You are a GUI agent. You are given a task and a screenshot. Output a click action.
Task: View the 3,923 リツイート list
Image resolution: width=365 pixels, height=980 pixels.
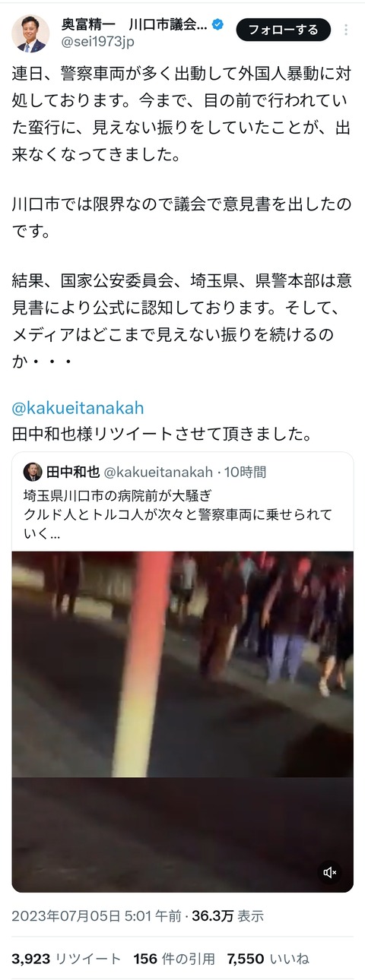point(66,959)
